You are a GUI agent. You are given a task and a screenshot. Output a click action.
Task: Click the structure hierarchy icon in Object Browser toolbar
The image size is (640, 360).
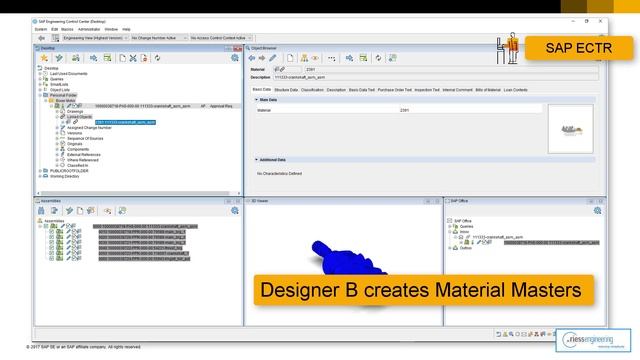pos(304,58)
